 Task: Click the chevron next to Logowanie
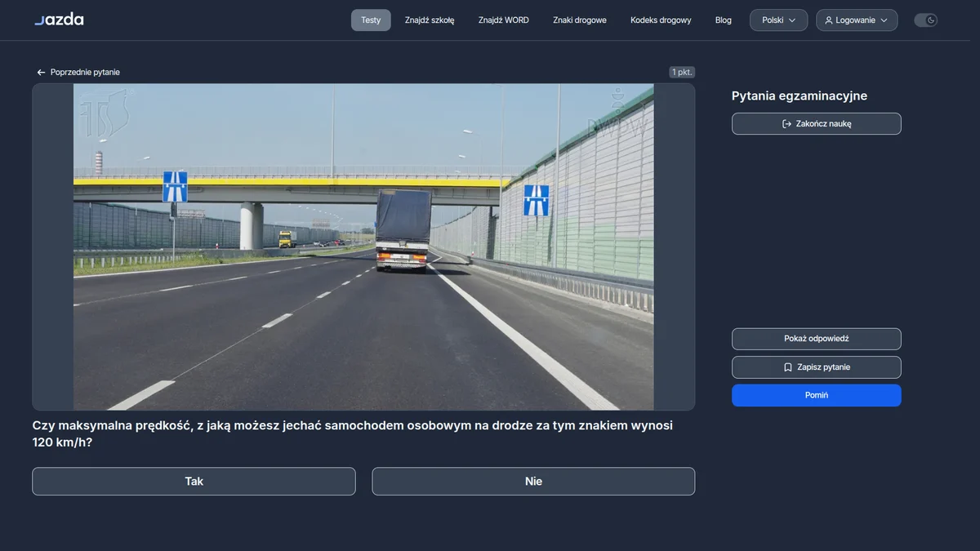884,20
